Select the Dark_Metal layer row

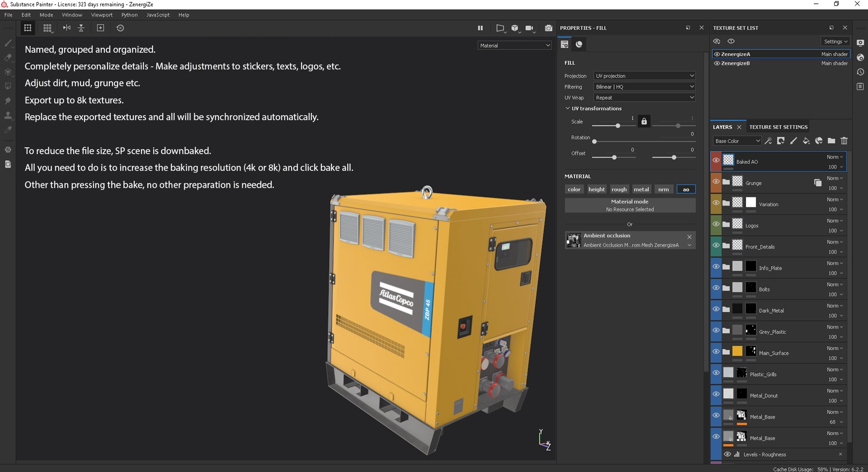[778, 310]
